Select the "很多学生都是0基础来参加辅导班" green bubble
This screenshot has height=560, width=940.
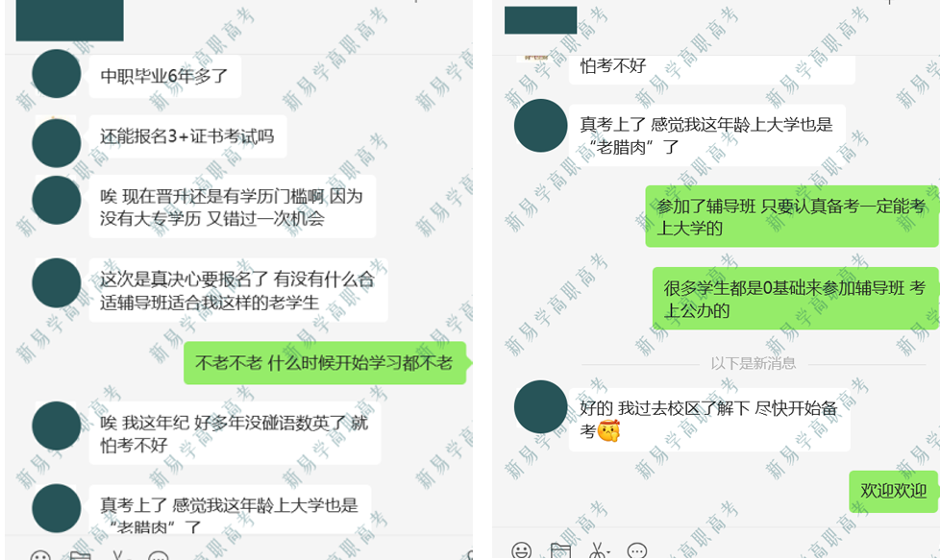[x=795, y=299]
